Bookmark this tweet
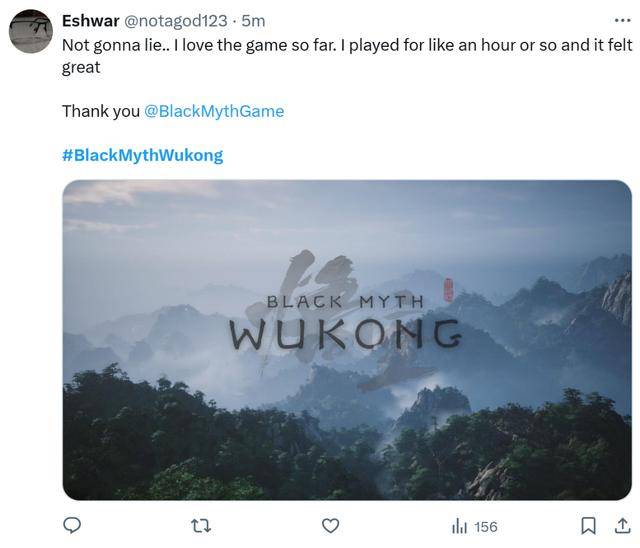This screenshot has height=548, width=640. 589,526
